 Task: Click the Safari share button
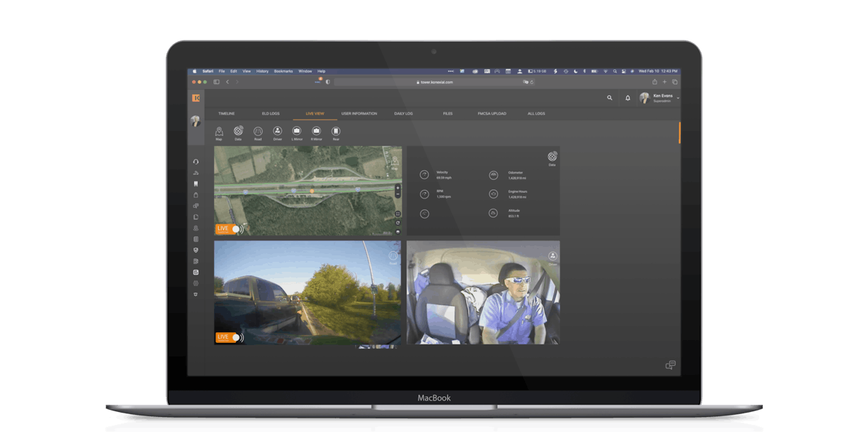pos(655,82)
